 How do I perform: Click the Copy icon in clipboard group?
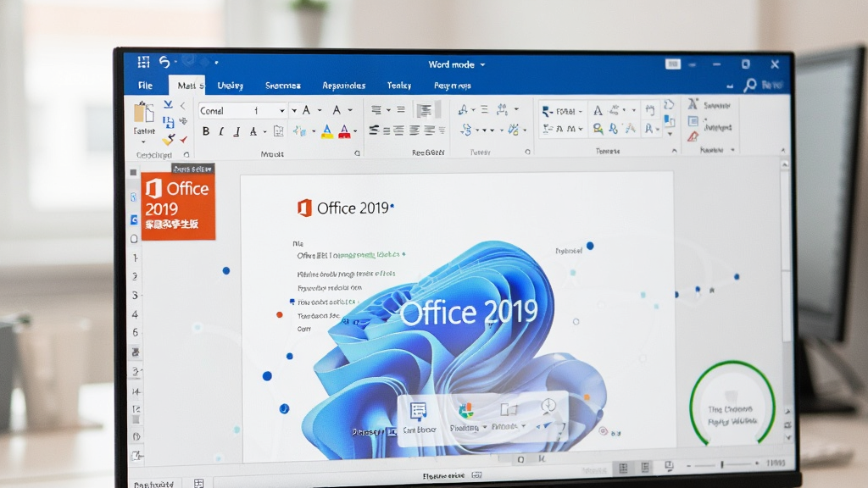click(x=169, y=122)
